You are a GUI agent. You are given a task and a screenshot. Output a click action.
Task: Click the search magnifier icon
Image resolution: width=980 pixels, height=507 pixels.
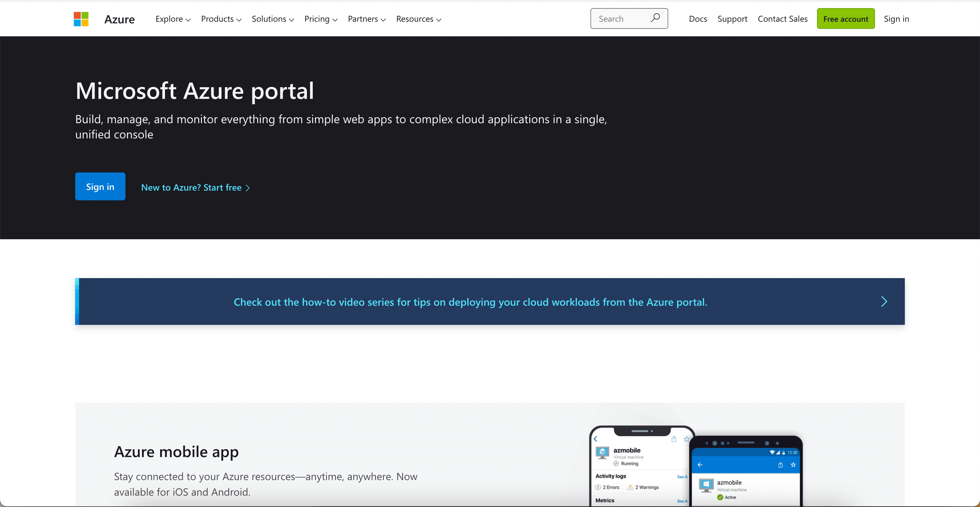tap(655, 18)
